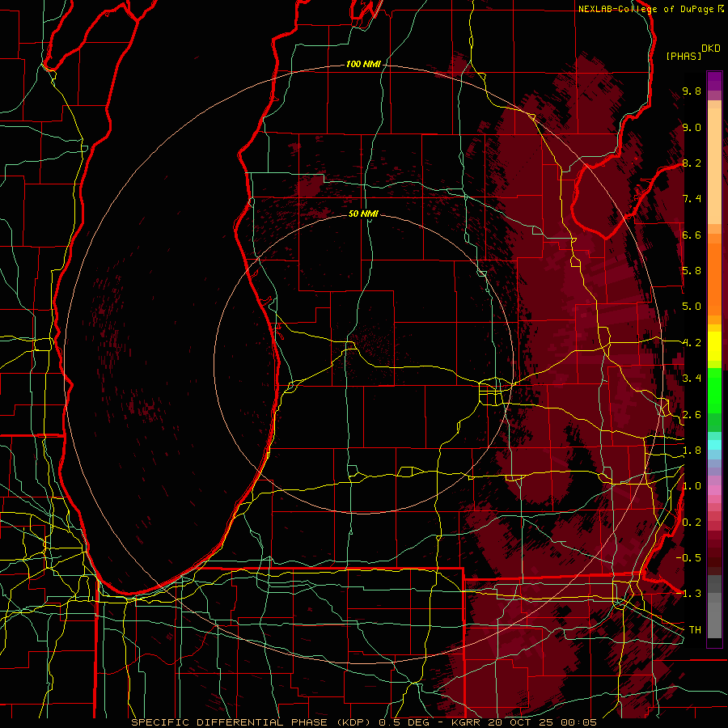Click the orange segment of color bar
The height and width of the screenshot is (728, 728).
714,278
